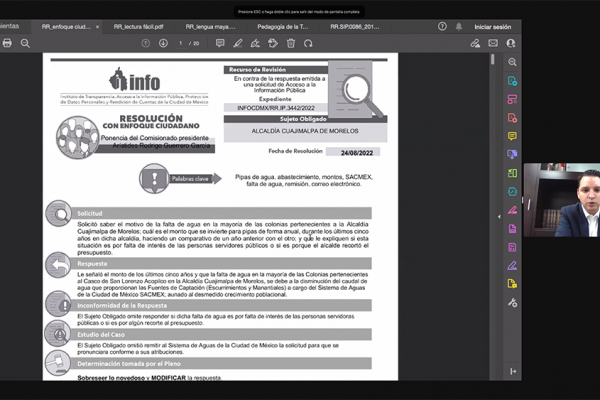
Task: Click the Inconformidad de la Respuesta header
Action: point(221,305)
